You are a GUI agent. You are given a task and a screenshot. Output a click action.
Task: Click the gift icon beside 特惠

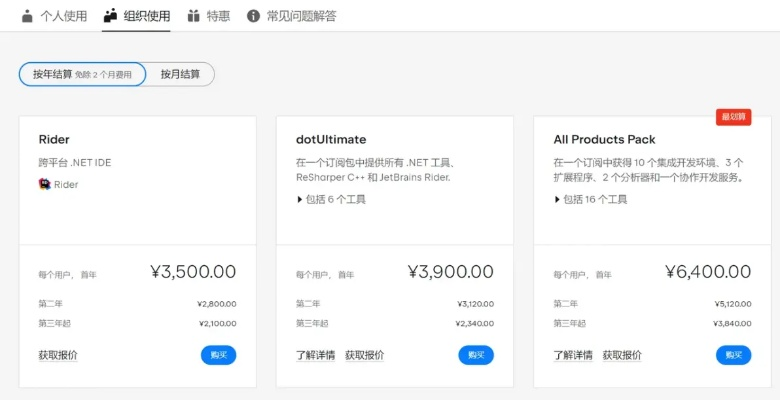194,16
